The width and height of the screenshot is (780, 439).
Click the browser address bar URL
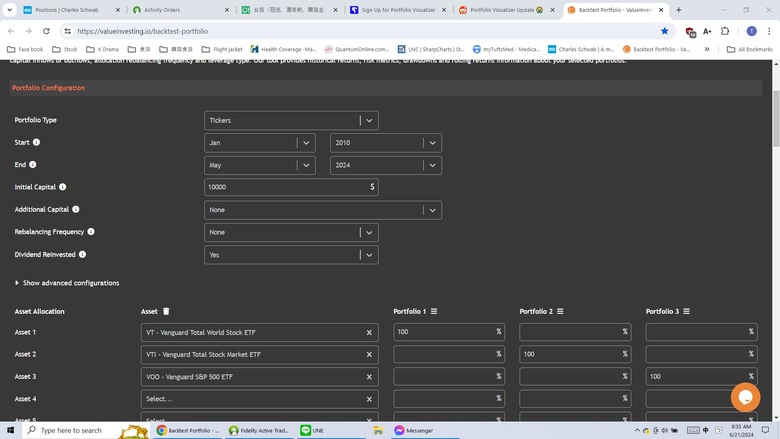coord(143,31)
